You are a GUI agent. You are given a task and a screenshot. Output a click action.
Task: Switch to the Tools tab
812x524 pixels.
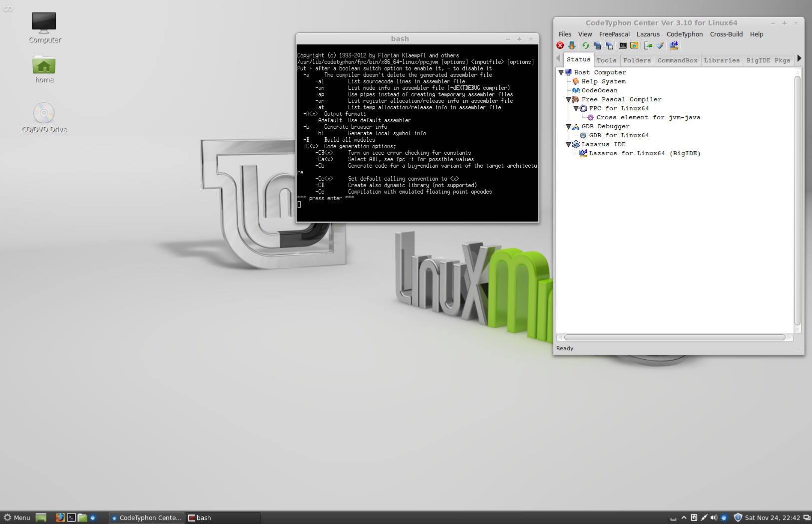point(606,60)
